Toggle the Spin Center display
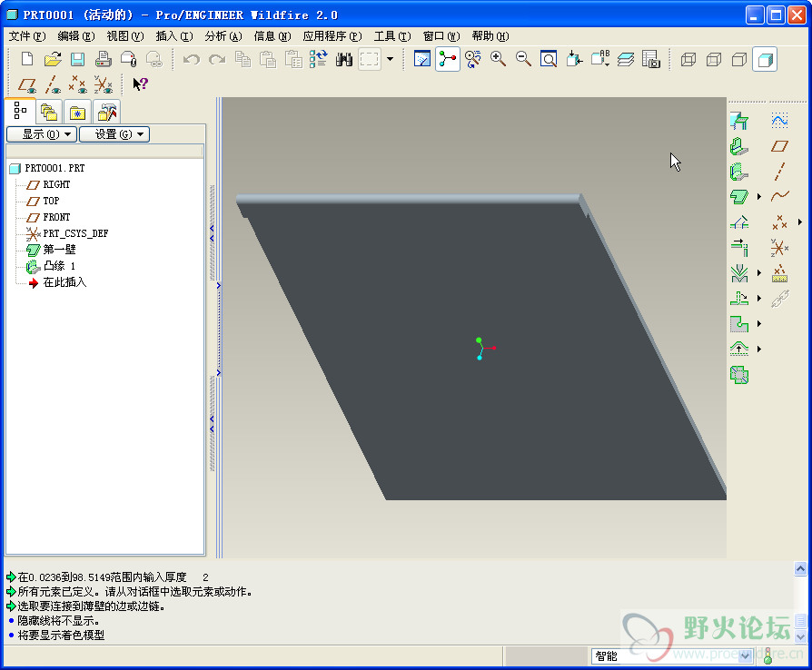The width and height of the screenshot is (812, 670). click(x=448, y=60)
